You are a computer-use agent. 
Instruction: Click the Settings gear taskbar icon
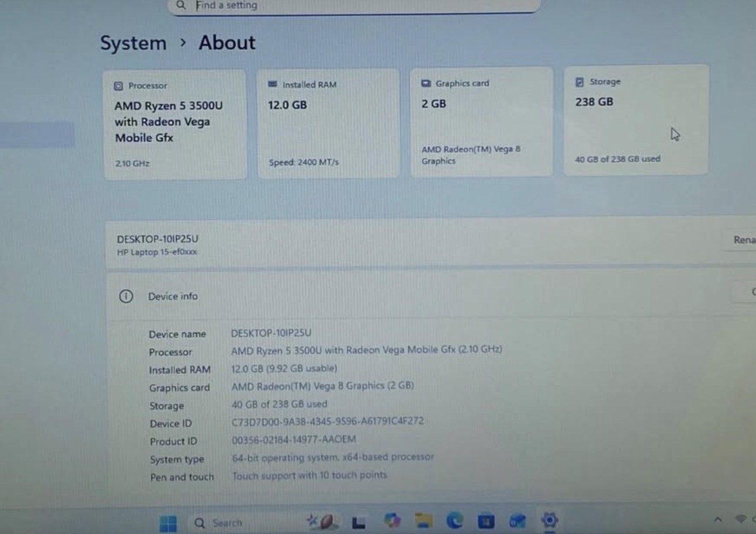(550, 520)
